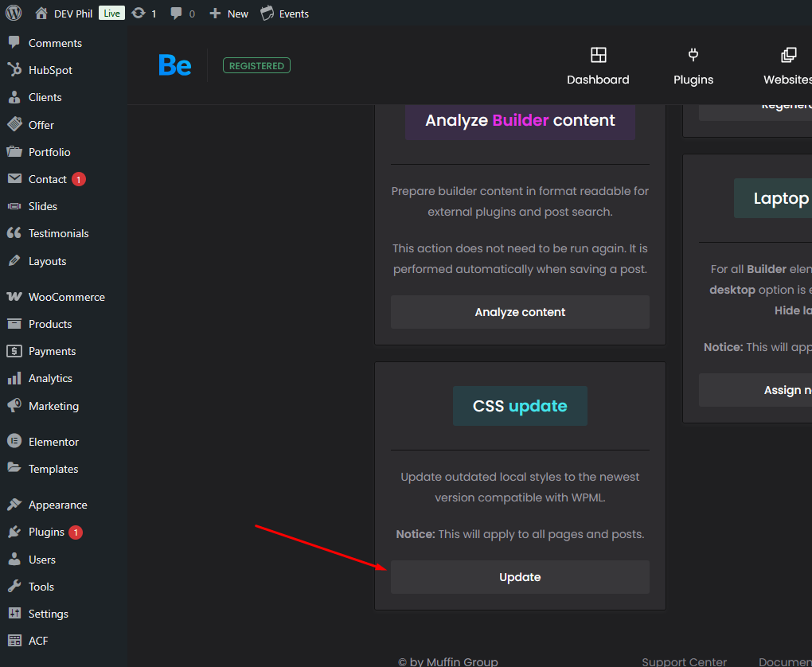The height and width of the screenshot is (667, 812).
Task: Open the Tools wrench icon
Action: [14, 587]
